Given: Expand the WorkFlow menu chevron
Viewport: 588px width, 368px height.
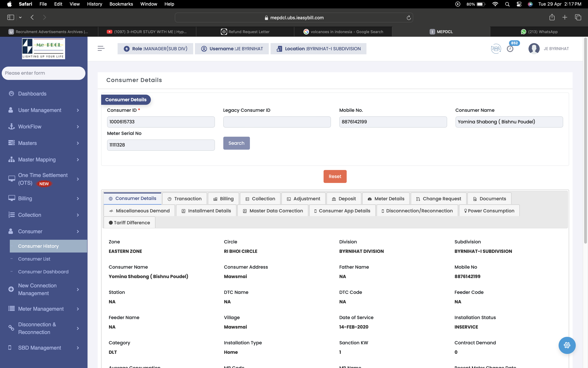Looking at the screenshot, I should coord(78,127).
